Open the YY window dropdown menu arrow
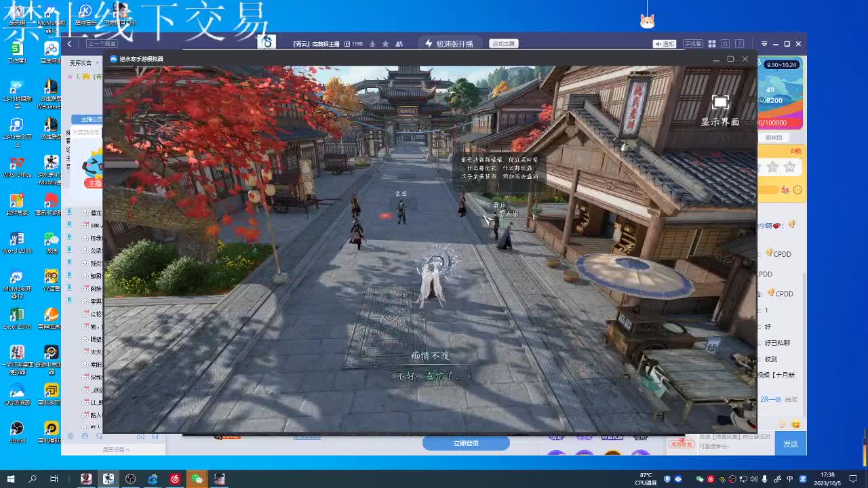Viewport: 868px width, 488px height. [764, 43]
